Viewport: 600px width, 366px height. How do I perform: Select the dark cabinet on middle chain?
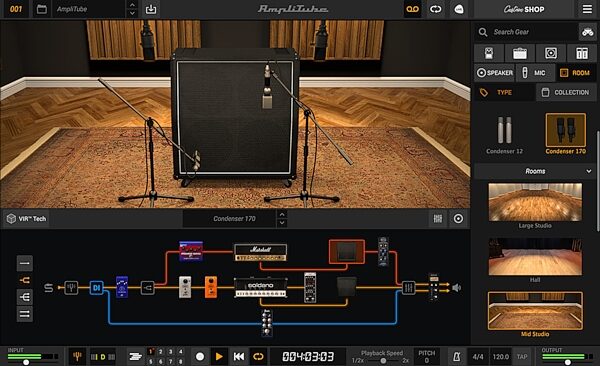tap(347, 287)
